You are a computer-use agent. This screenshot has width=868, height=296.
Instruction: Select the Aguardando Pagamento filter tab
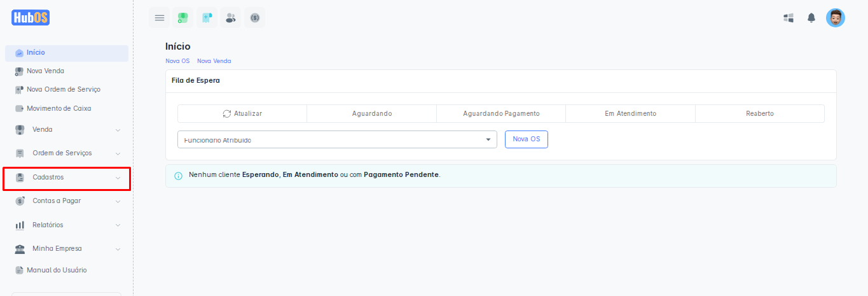pyautogui.click(x=501, y=114)
